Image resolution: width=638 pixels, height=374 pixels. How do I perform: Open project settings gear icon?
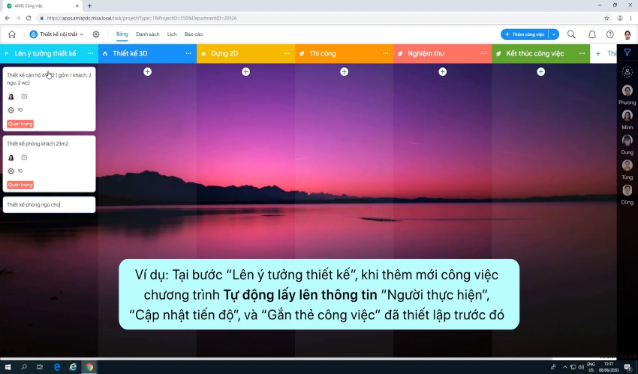[96, 34]
